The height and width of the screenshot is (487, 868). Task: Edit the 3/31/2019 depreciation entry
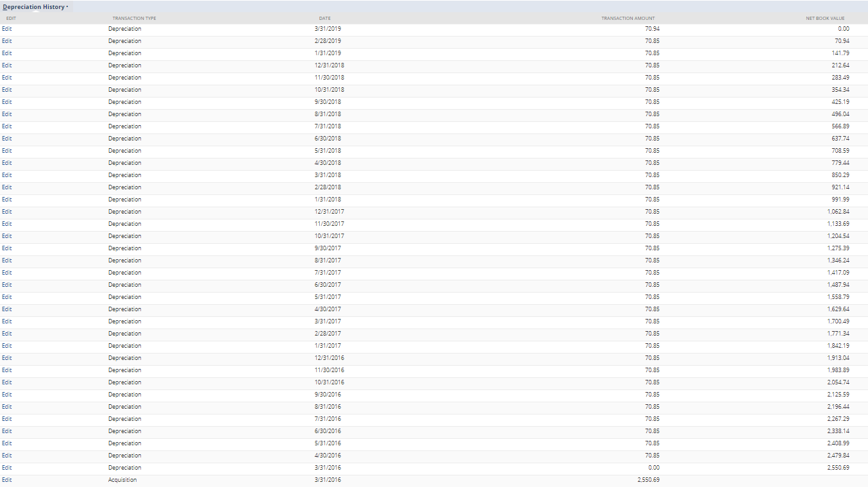click(x=7, y=29)
